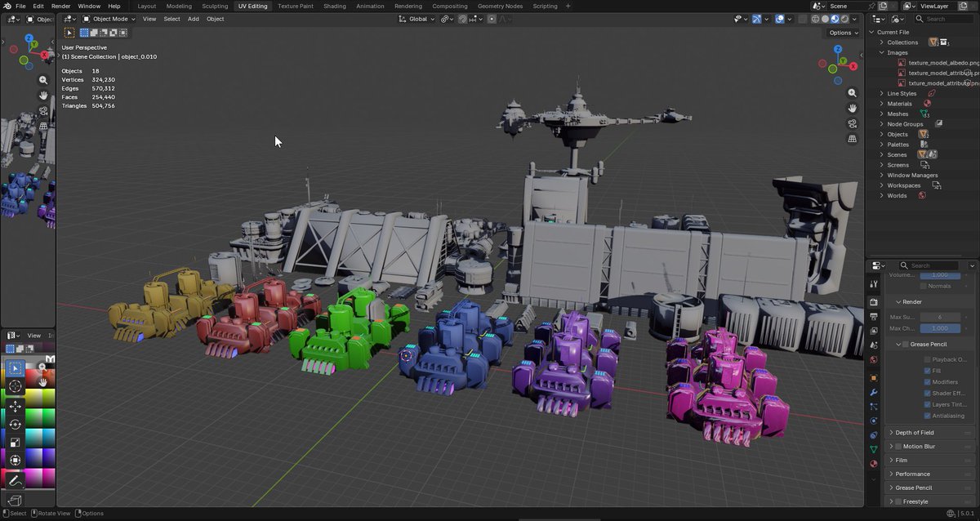Toggle show overlays button in viewport header
Viewport: 980px width, 521px height.
(x=780, y=19)
